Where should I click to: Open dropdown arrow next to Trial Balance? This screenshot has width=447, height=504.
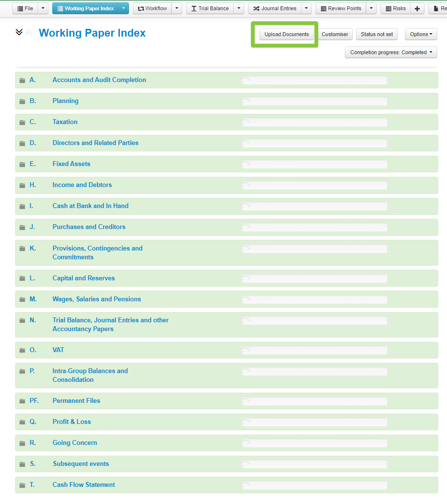click(x=238, y=8)
